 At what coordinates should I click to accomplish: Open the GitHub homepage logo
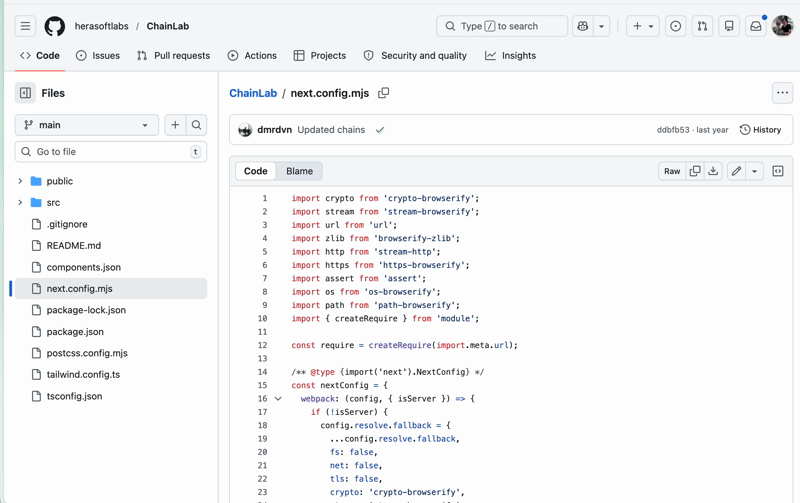pos(55,26)
